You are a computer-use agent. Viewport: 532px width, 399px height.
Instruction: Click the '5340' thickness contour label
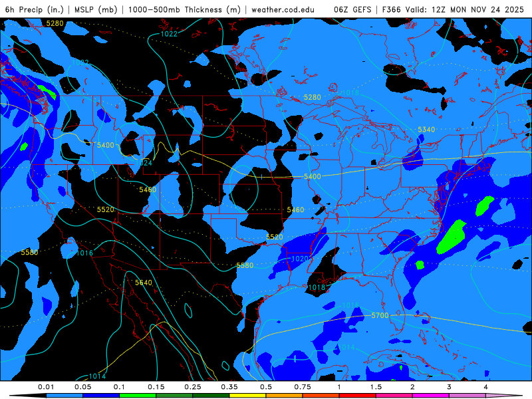(426, 130)
